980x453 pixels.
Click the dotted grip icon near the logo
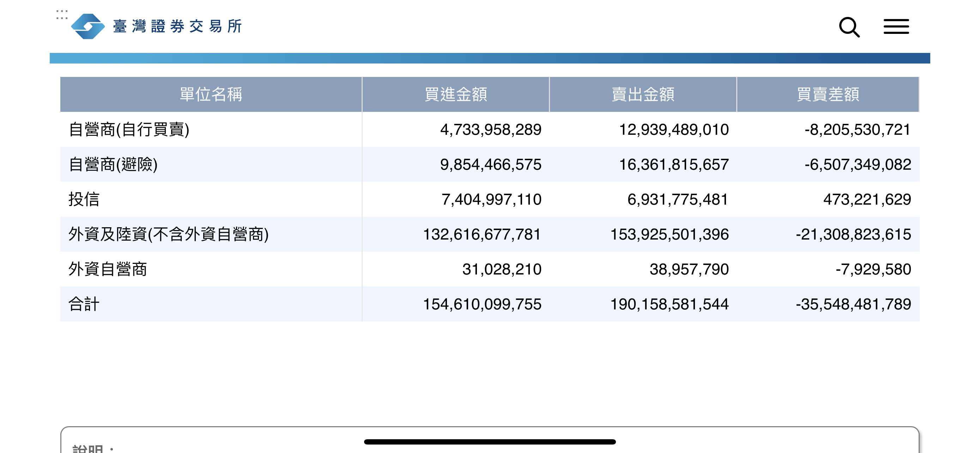click(62, 14)
